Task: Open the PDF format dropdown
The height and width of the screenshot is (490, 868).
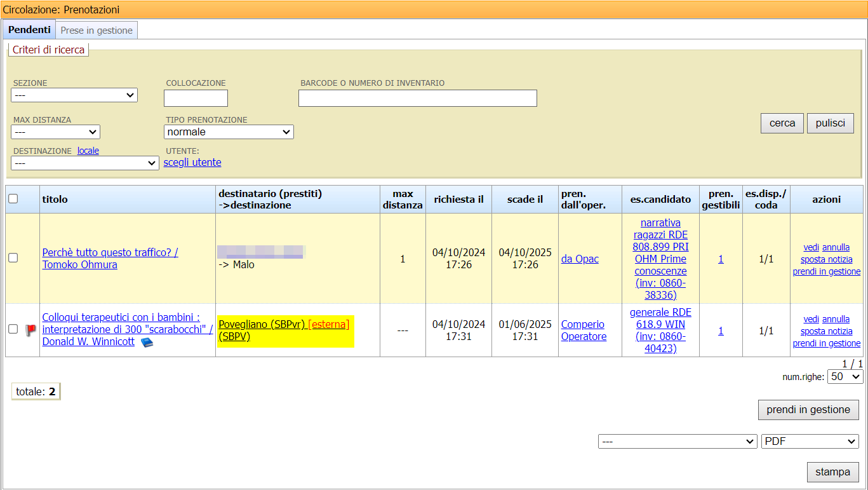Action: 810,442
